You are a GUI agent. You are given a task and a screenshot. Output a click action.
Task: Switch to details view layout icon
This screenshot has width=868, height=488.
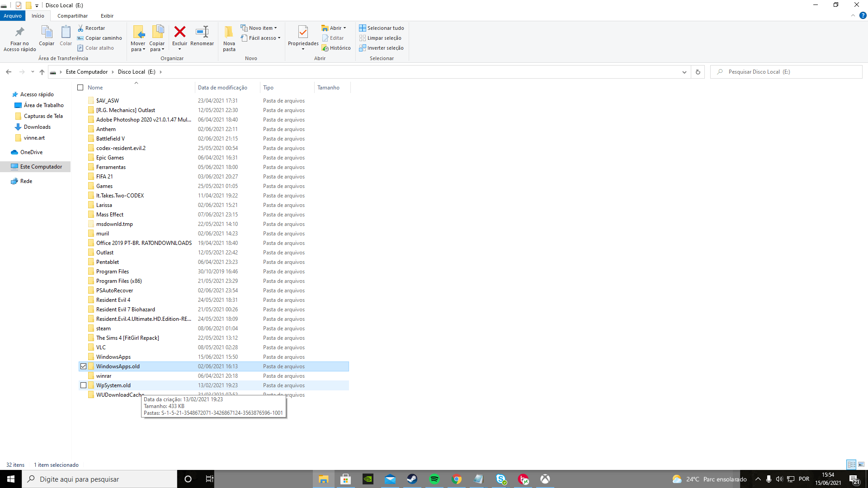click(851, 465)
